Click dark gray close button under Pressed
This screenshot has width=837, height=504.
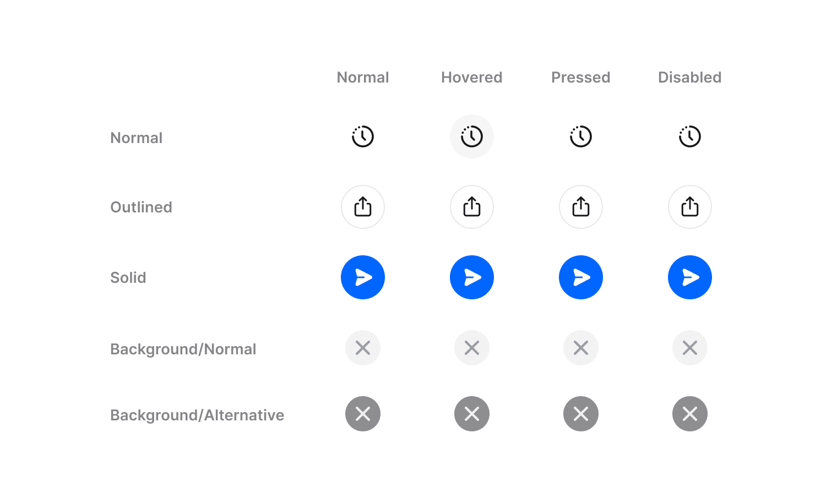[x=581, y=414]
